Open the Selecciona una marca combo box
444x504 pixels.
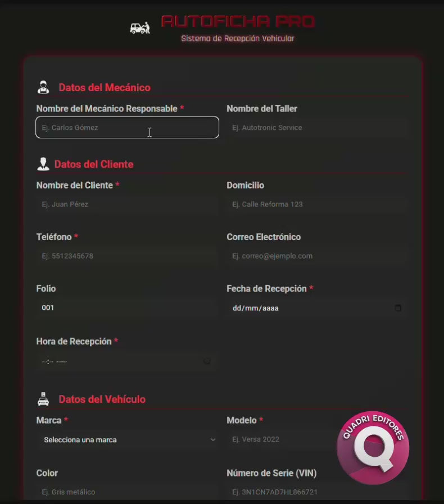127,439
